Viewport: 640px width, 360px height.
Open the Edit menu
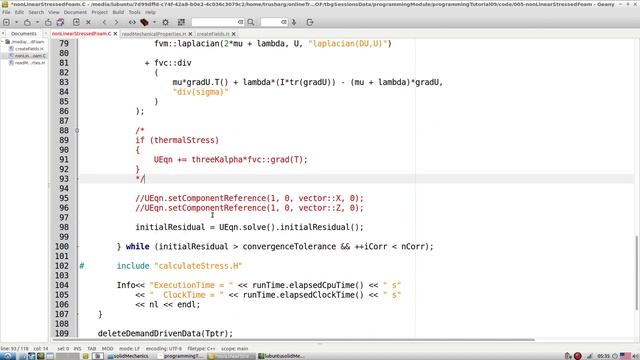click(x=19, y=12)
